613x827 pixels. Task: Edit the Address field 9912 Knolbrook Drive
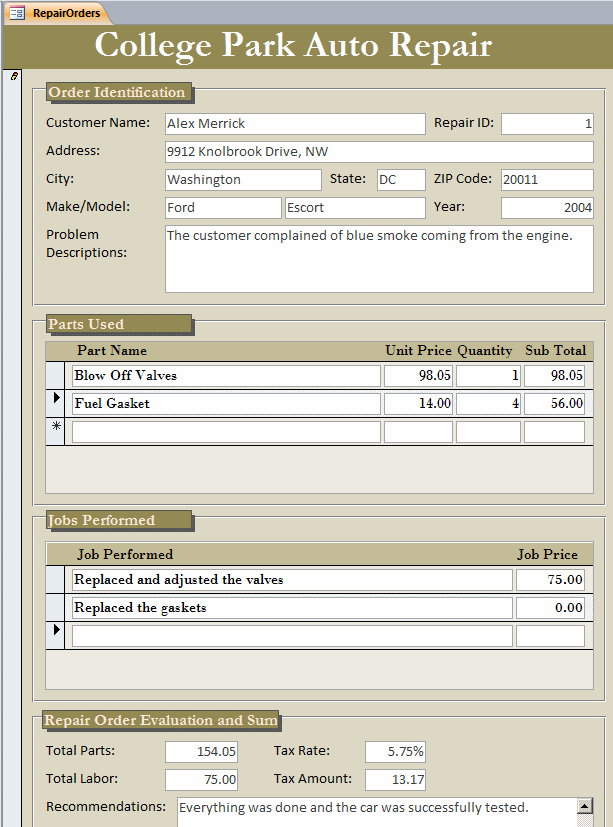tap(379, 152)
